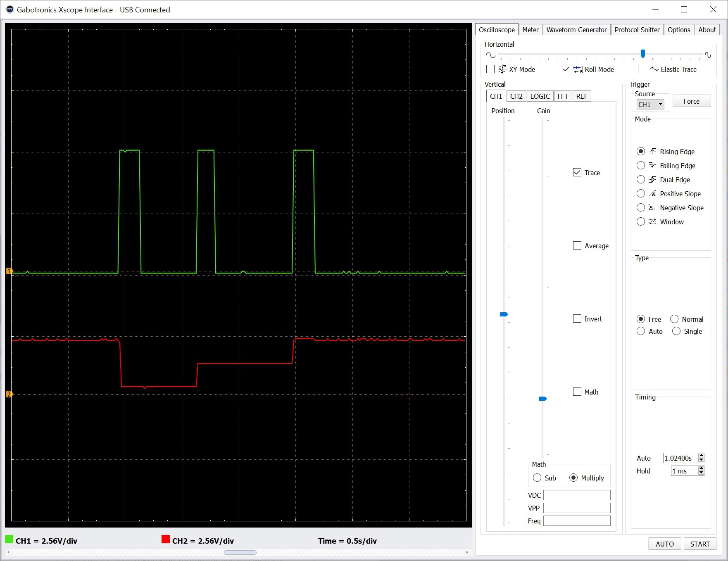
Task: Click the Force trigger button
Action: [692, 101]
